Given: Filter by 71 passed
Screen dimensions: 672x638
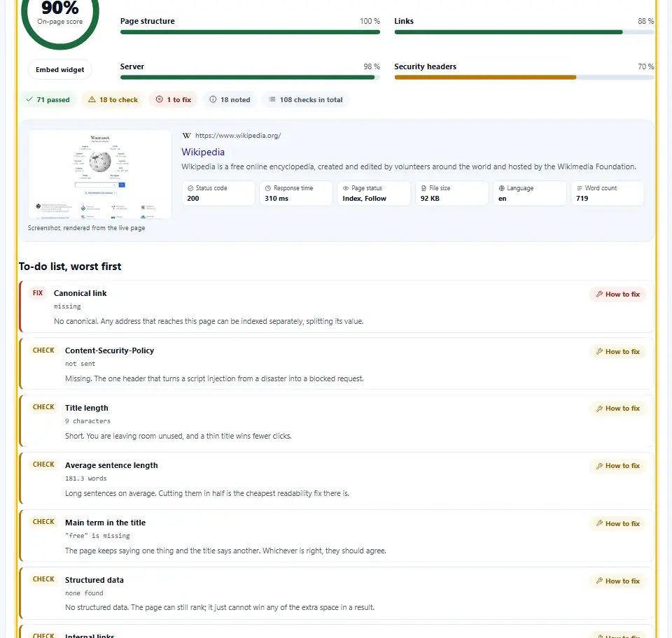Looking at the screenshot, I should [48, 99].
